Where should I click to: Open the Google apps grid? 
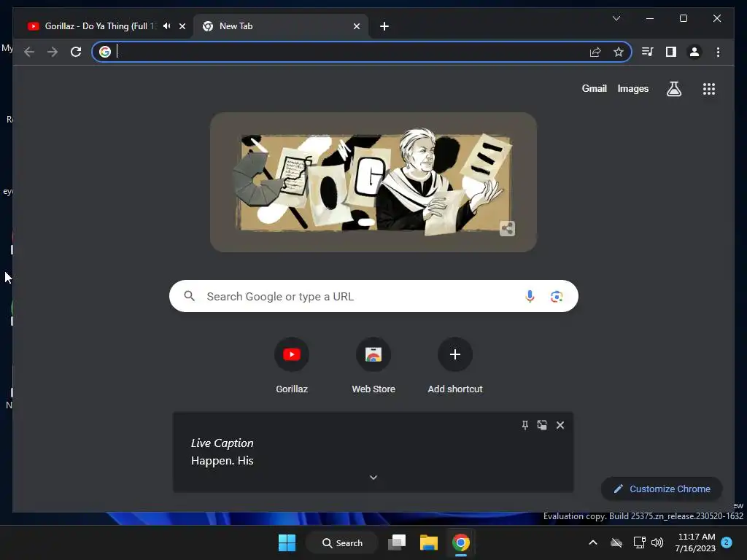[709, 88]
